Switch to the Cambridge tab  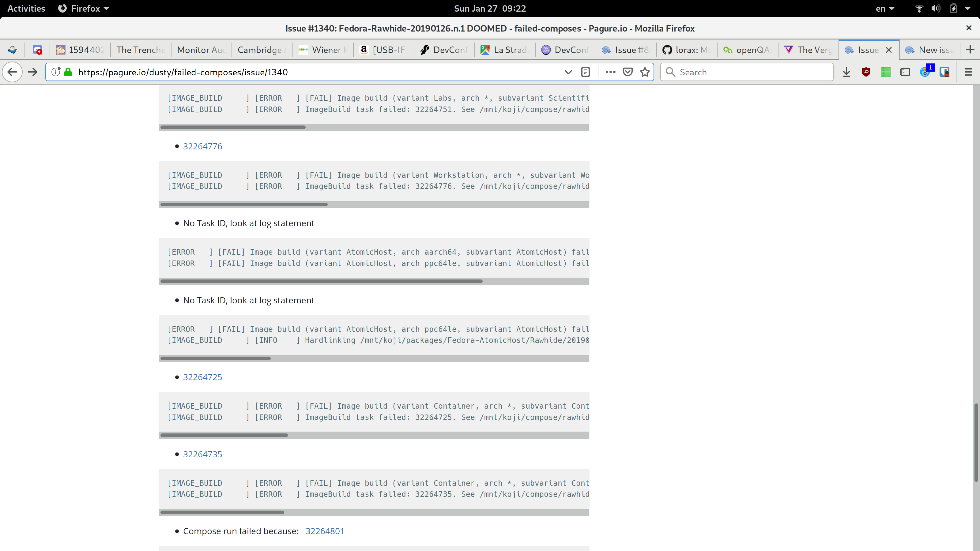point(262,50)
